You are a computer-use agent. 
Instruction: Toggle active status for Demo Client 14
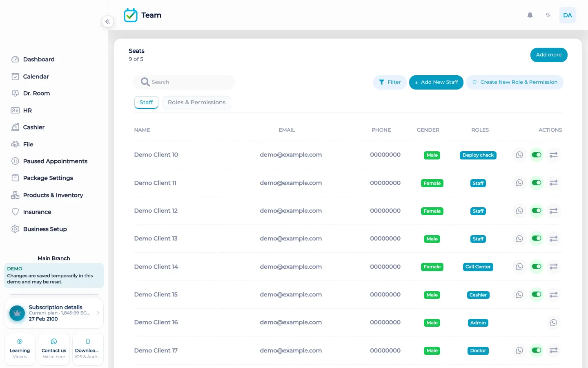pyautogui.click(x=537, y=267)
